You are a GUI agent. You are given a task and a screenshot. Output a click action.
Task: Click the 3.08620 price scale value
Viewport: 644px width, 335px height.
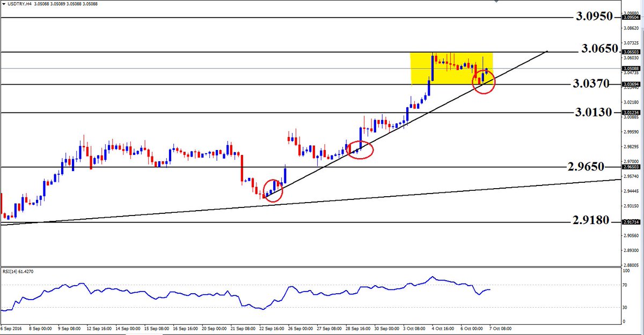pos(631,27)
